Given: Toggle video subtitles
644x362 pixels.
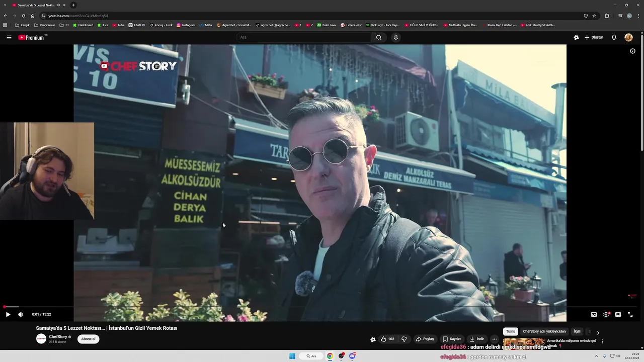Looking at the screenshot, I should (594, 314).
